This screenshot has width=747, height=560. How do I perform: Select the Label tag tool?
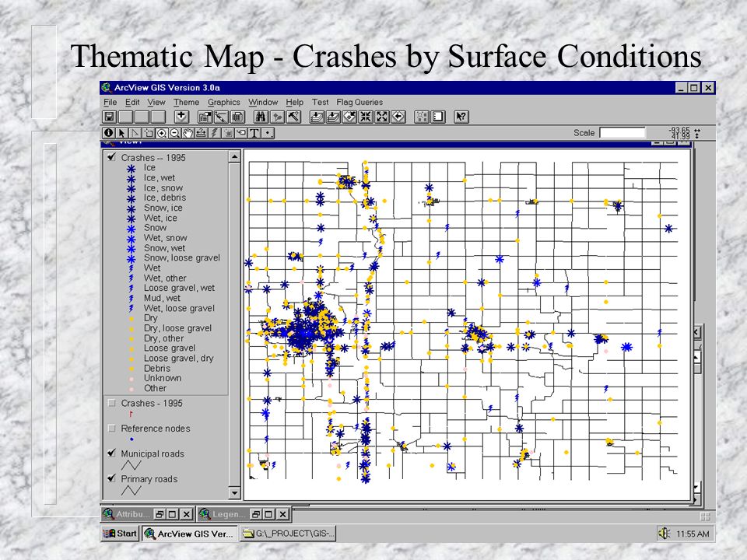(241, 133)
